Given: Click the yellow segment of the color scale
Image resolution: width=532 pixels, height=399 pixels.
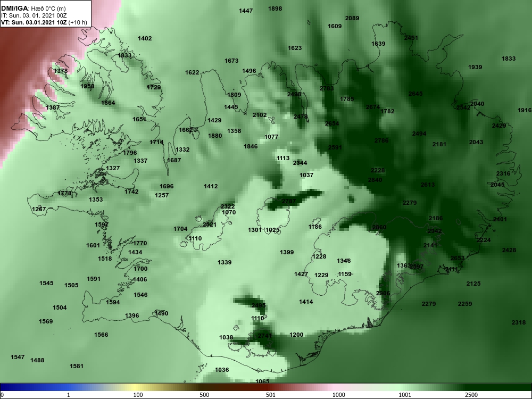Looking at the screenshot, I should [134, 387].
